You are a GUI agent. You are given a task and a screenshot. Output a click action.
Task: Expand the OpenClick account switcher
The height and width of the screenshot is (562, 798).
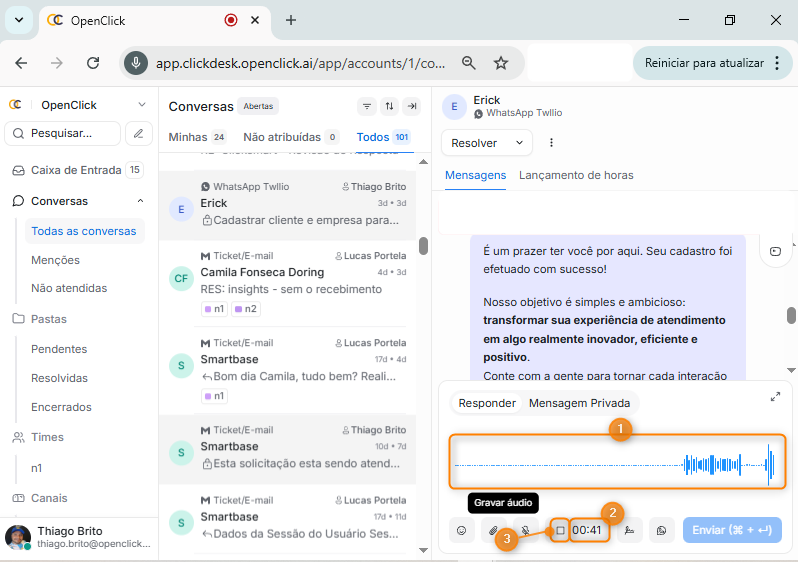click(x=141, y=105)
